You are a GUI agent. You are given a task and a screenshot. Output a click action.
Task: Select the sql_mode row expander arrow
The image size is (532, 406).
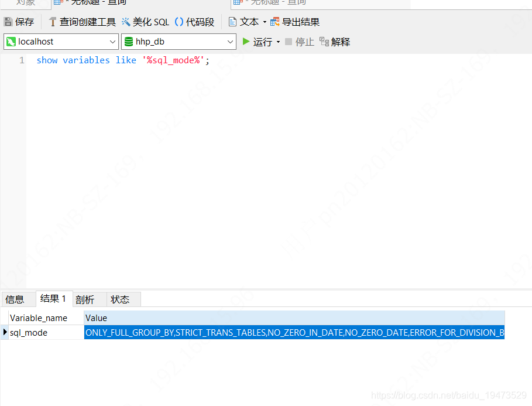pyautogui.click(x=5, y=332)
